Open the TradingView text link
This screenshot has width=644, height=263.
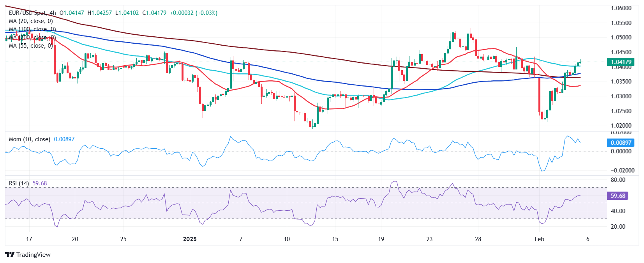(34, 254)
